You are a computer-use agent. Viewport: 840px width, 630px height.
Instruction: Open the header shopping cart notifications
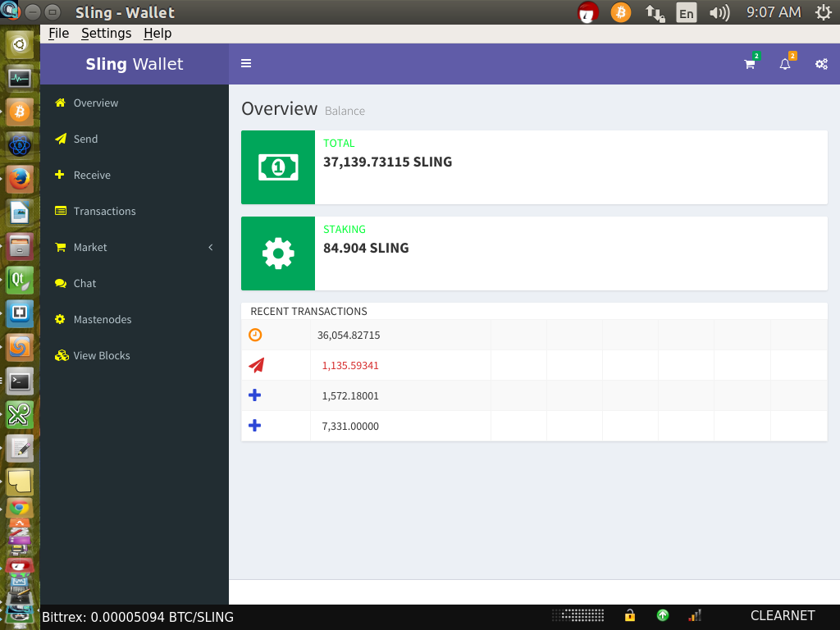pos(751,62)
